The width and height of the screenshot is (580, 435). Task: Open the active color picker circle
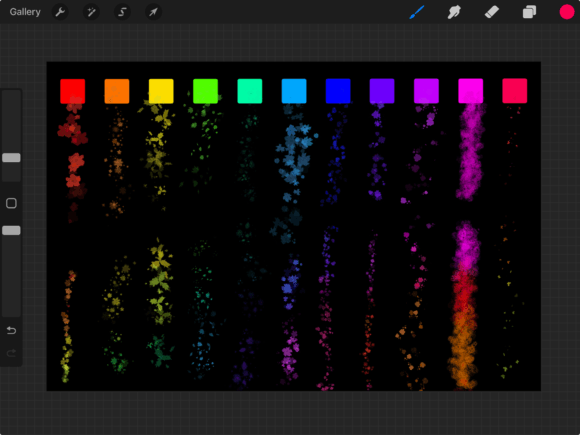pyautogui.click(x=567, y=12)
